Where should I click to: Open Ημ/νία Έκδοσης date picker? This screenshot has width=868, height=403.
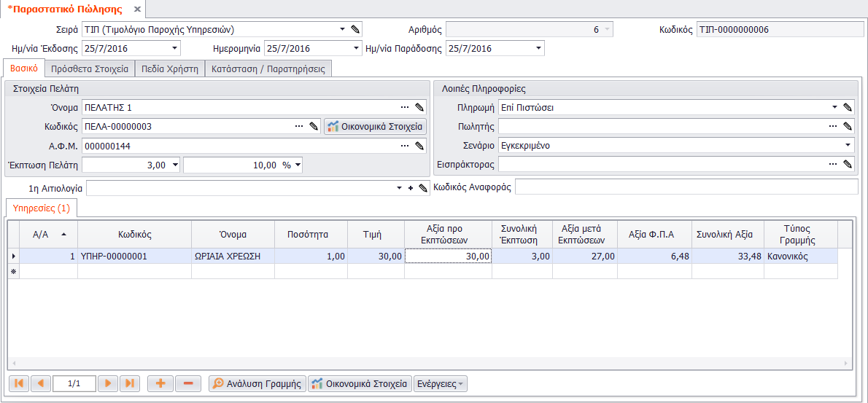(x=175, y=49)
